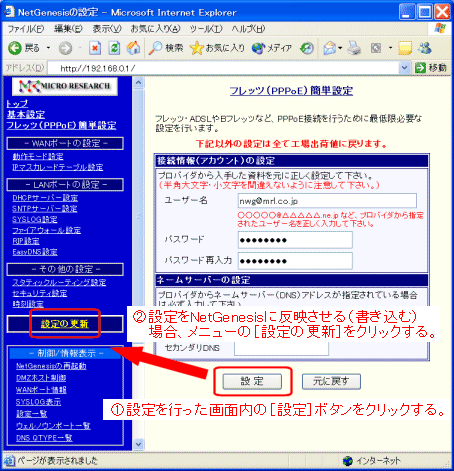Click the Forward arrow toolbar icon
This screenshot has height=471, width=454.
[x=65, y=48]
